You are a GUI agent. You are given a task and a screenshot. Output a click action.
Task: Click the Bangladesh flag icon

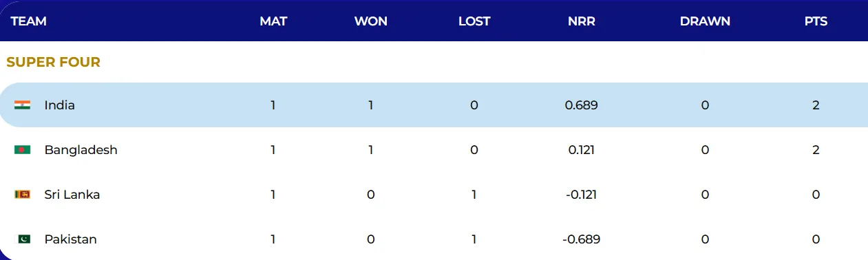click(23, 150)
